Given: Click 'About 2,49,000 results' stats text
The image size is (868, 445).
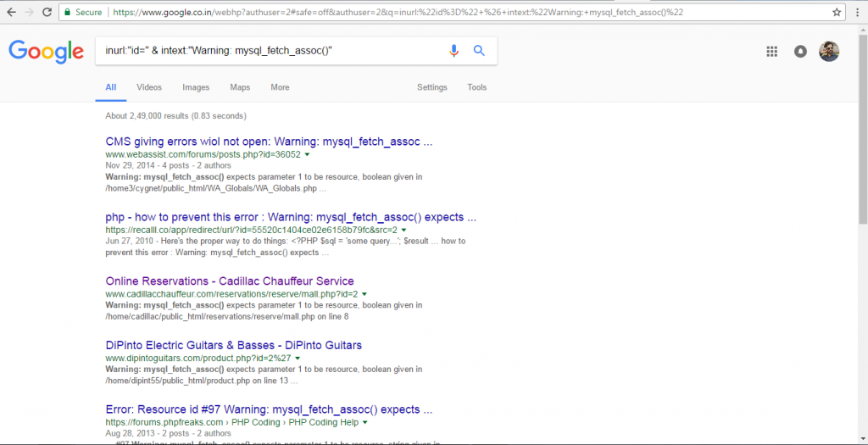Looking at the screenshot, I should [176, 116].
